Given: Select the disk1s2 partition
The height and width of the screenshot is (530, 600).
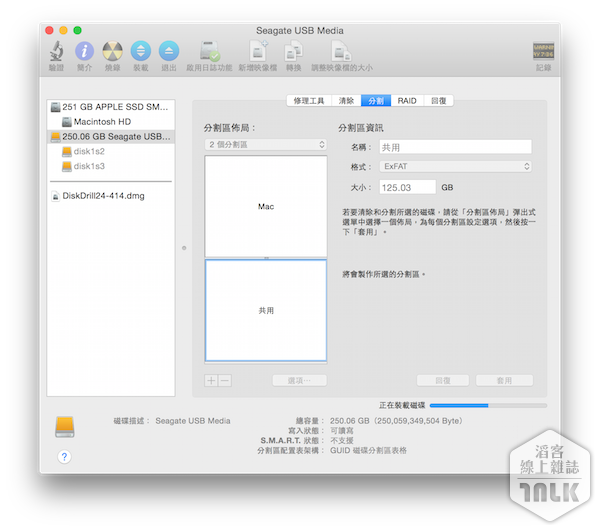Looking at the screenshot, I should click(x=111, y=152).
